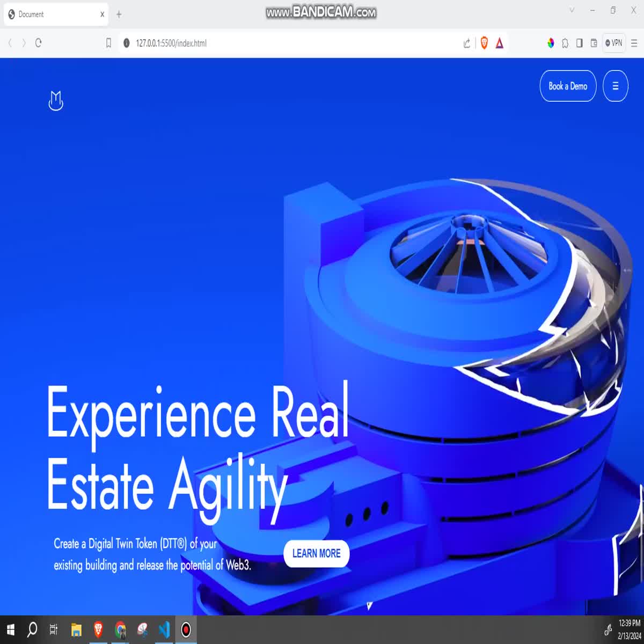Focus the address bar showing 127.0.0.1:5500/index.html

click(290, 43)
